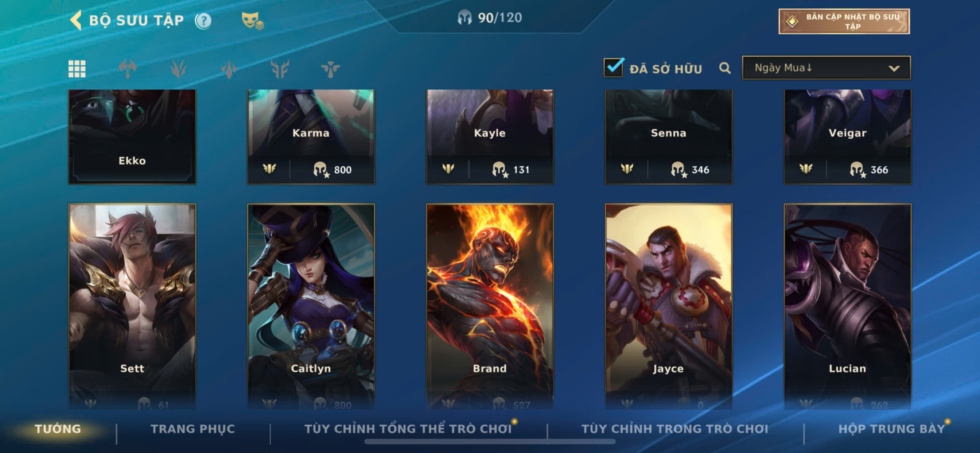
Task: Open the Caitlyn champion card
Action: pos(311,306)
